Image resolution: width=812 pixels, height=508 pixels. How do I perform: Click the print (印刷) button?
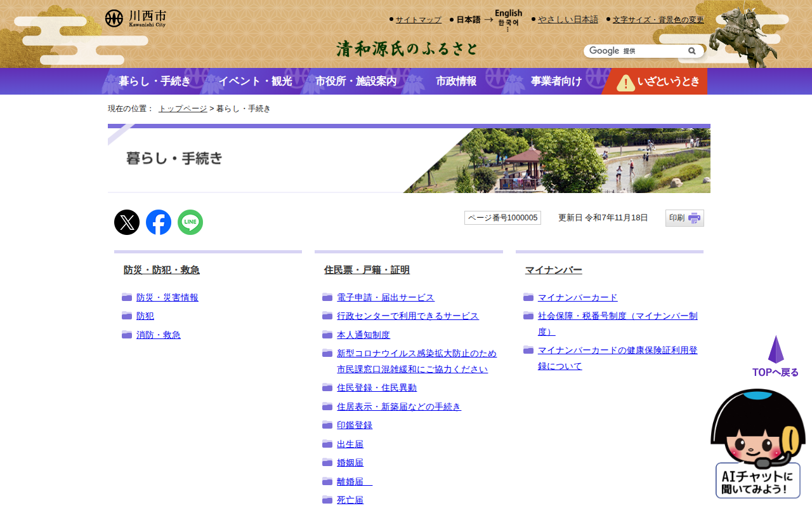coord(684,218)
